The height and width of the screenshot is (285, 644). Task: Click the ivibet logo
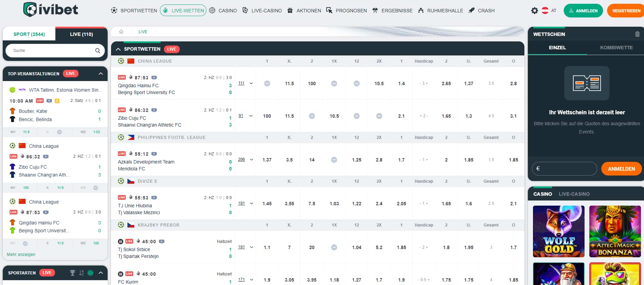(x=51, y=10)
